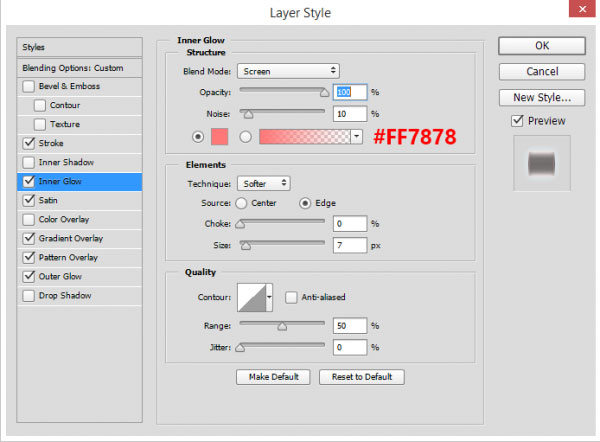Uncheck the Satin effect

(28, 200)
